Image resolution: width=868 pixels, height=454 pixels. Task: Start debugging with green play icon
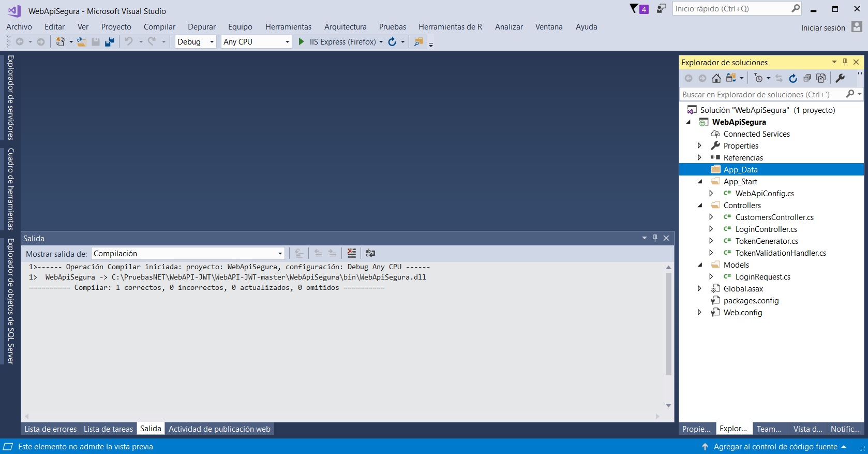point(302,41)
